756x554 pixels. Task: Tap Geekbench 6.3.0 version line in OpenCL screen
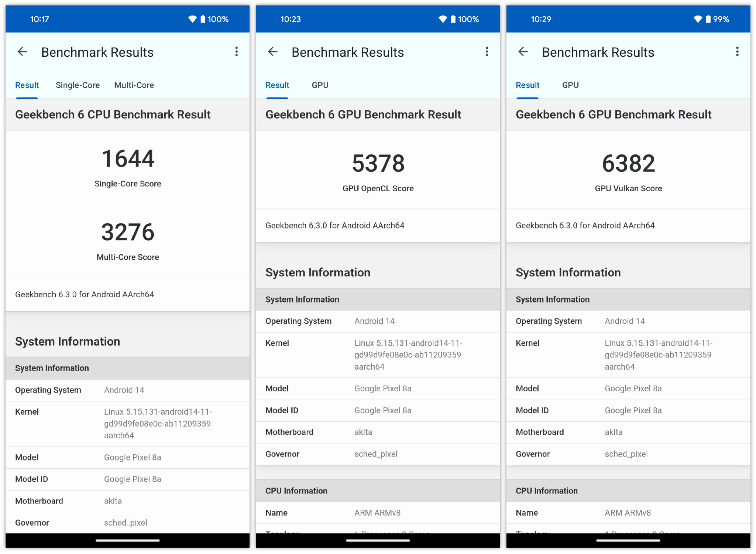pyautogui.click(x=335, y=225)
